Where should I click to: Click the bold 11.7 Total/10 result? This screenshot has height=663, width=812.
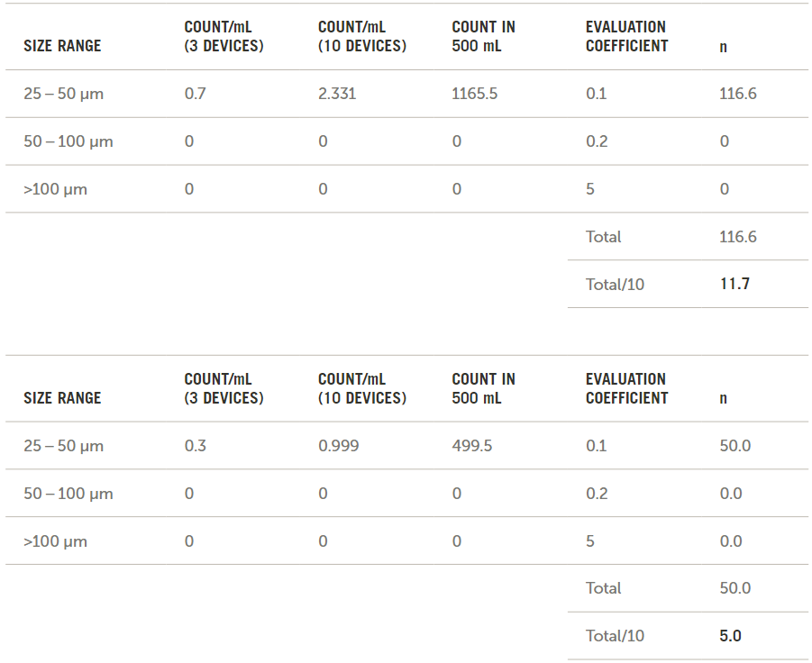click(x=734, y=284)
